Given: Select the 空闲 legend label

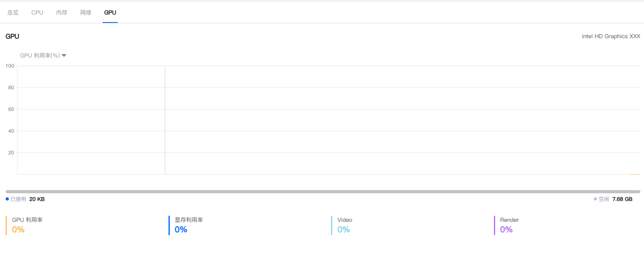Looking at the screenshot, I should [x=603, y=199].
